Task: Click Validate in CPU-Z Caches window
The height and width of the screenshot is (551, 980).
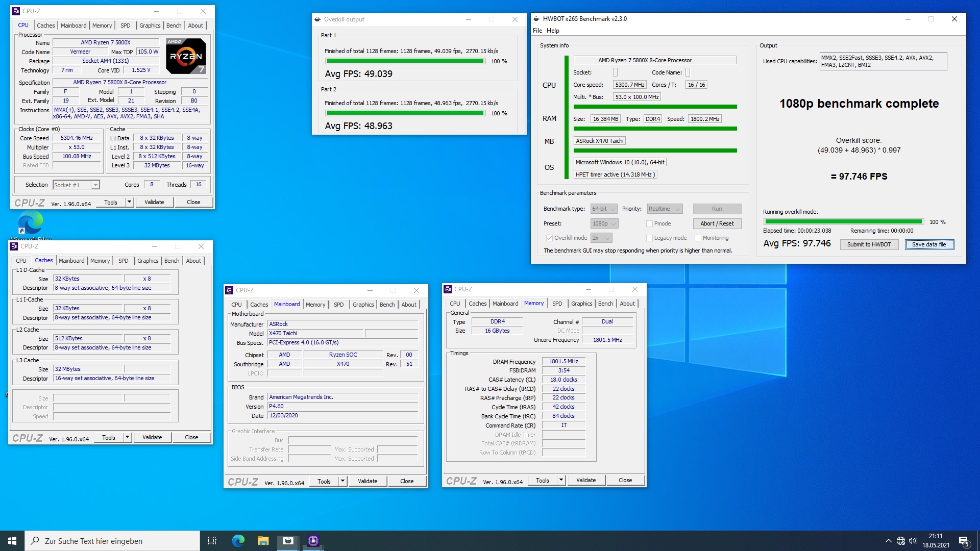Action: [x=152, y=437]
